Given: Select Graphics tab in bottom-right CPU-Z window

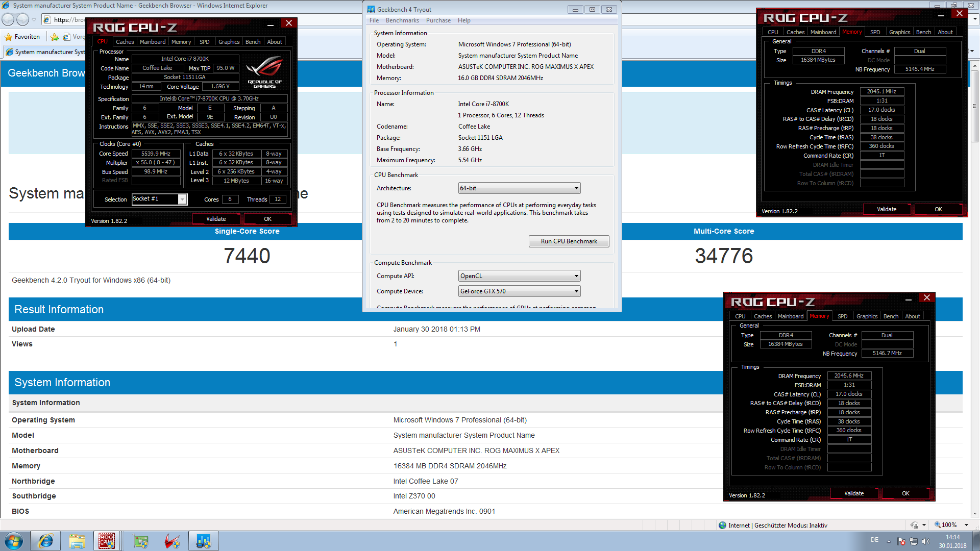Looking at the screenshot, I should tap(867, 316).
